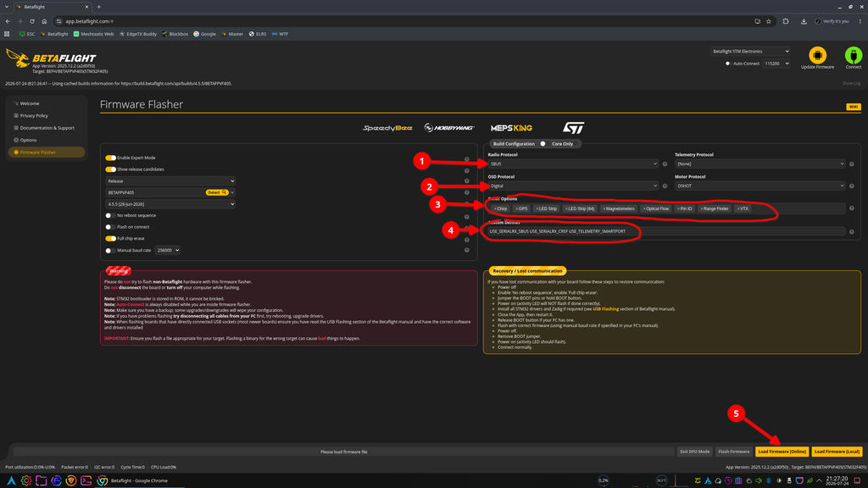Toggle Flash on connect switch
Image resolution: width=868 pixels, height=488 pixels.
click(111, 227)
